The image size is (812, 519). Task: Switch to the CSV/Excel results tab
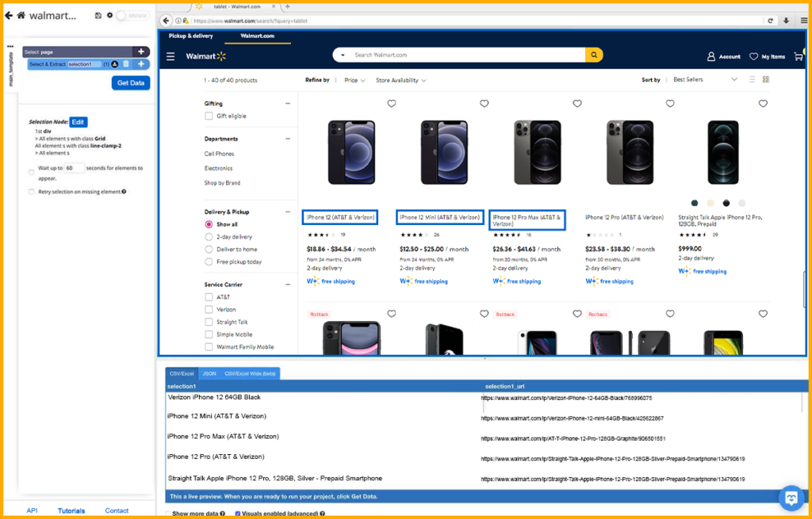pos(182,373)
